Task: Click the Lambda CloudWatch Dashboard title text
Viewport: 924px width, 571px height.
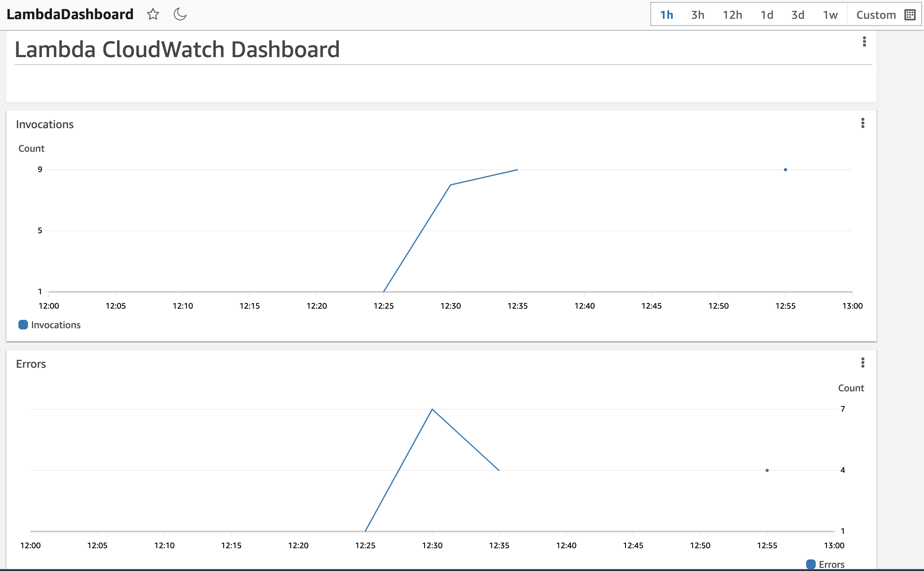Action: pyautogui.click(x=177, y=49)
